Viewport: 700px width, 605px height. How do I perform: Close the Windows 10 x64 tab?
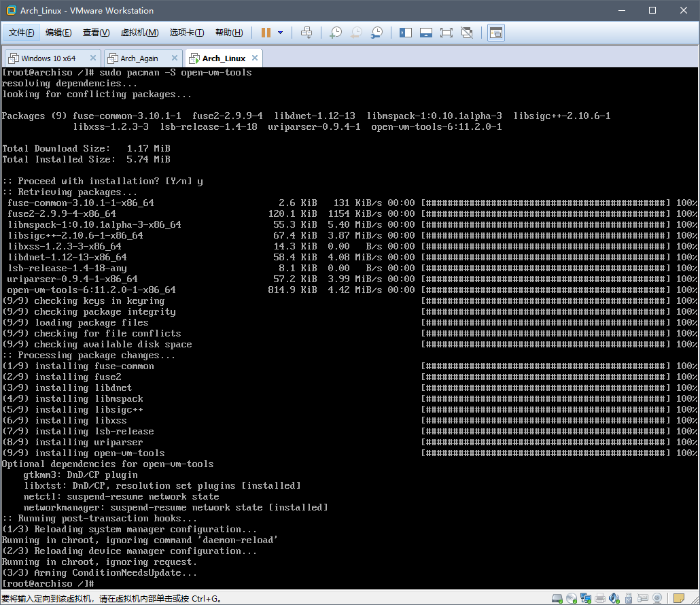93,58
